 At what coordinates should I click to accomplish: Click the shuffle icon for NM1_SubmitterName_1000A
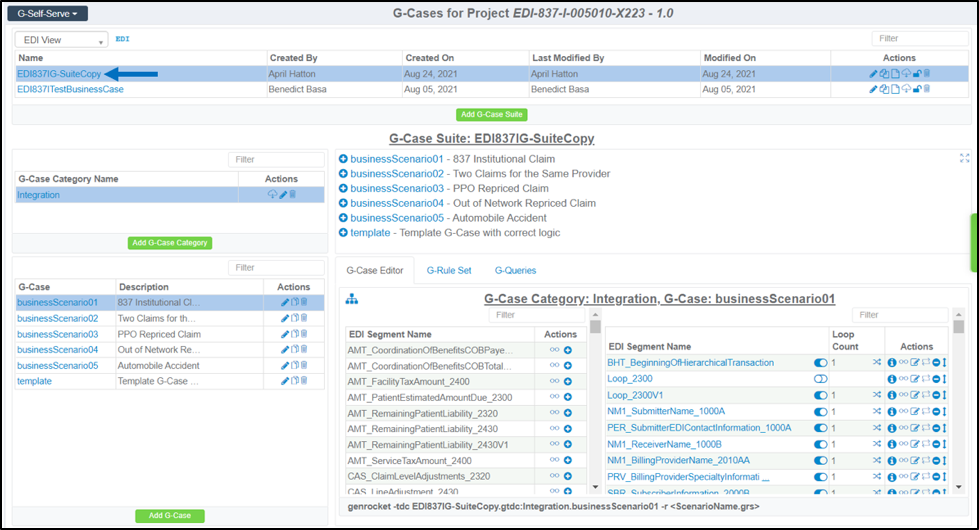point(877,411)
